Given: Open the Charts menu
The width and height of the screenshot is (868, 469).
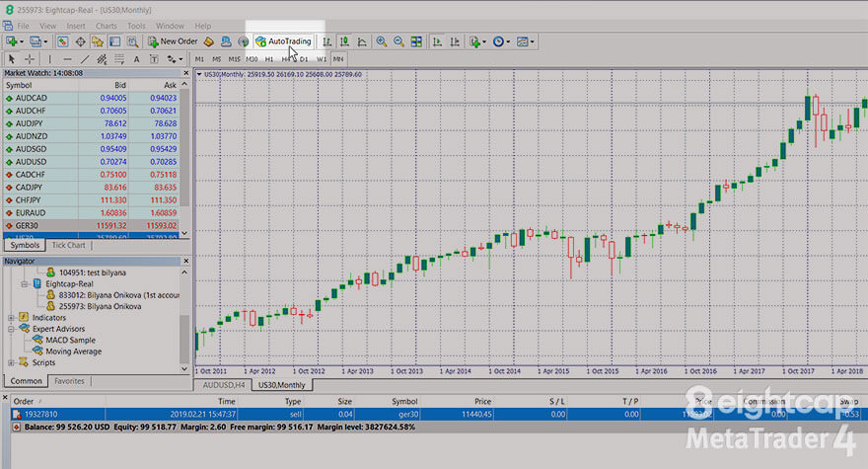Looking at the screenshot, I should pyautogui.click(x=107, y=26).
